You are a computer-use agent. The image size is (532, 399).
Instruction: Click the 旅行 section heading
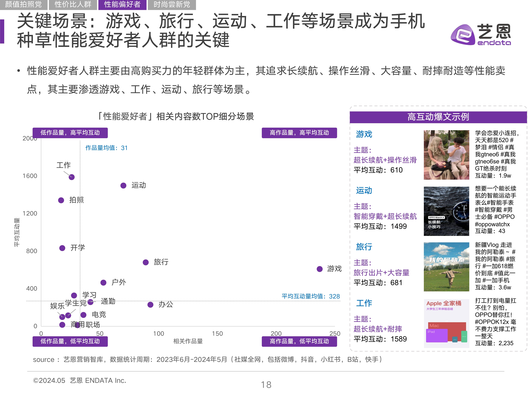(x=364, y=247)
